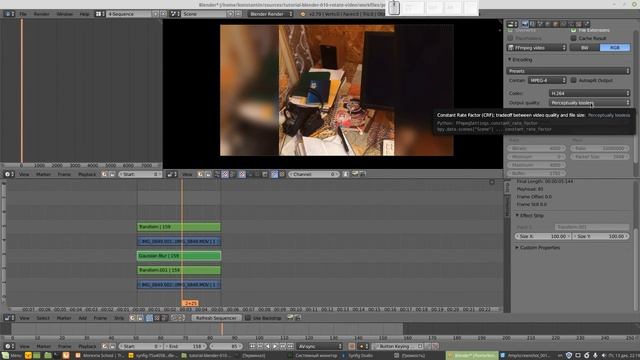Image resolution: width=640 pixels, height=360 pixels.
Task: Click the play reverse icon
Action: point(268,346)
